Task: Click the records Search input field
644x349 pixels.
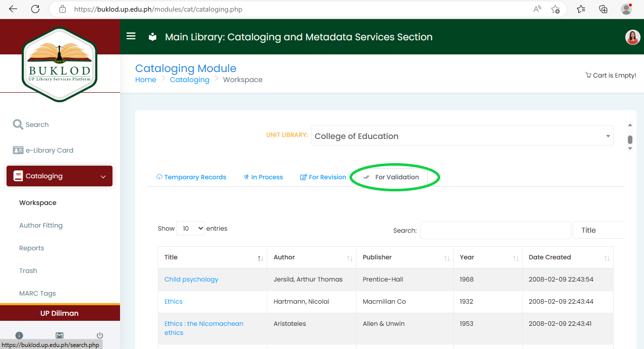Action: click(x=495, y=230)
